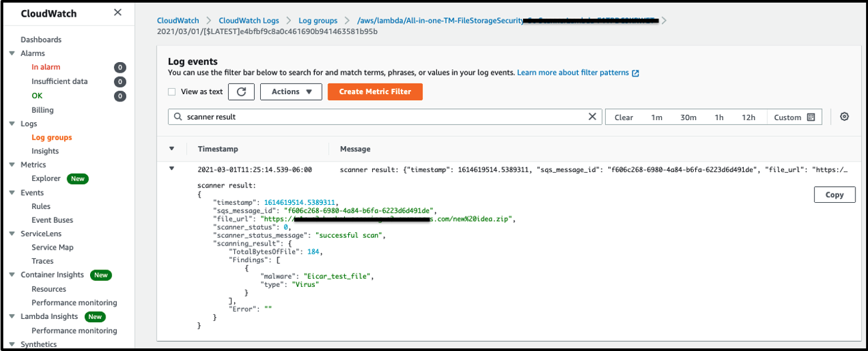The width and height of the screenshot is (868, 351).
Task: Open Logs Insights in sidebar
Action: click(45, 151)
